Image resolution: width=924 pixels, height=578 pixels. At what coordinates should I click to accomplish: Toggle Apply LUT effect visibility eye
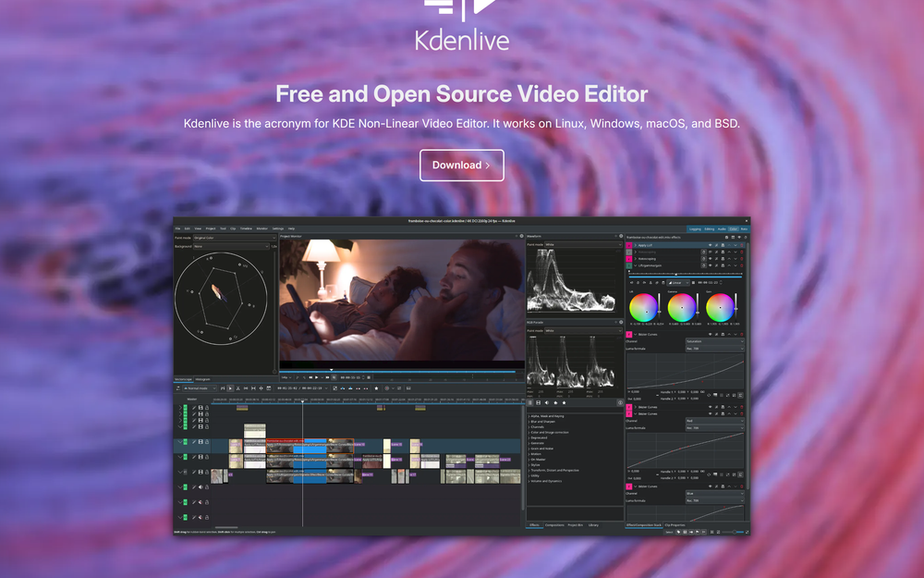click(710, 245)
